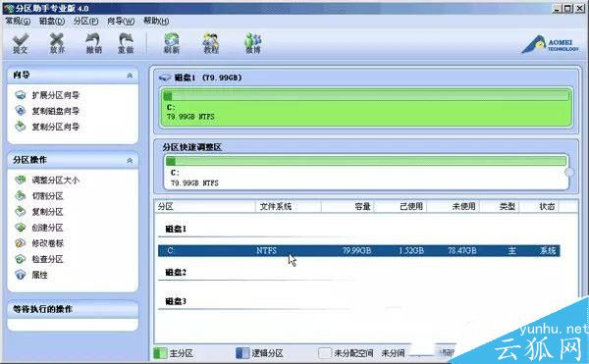Click the 放弃 (discard) X toolbar icon
This screenshot has width=589, height=364.
(57, 43)
